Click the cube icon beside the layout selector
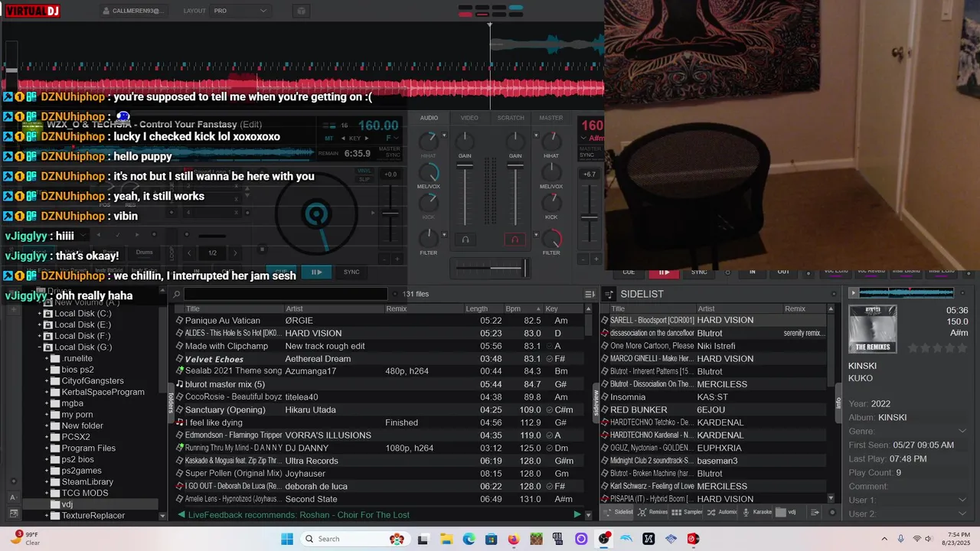 [x=301, y=11]
